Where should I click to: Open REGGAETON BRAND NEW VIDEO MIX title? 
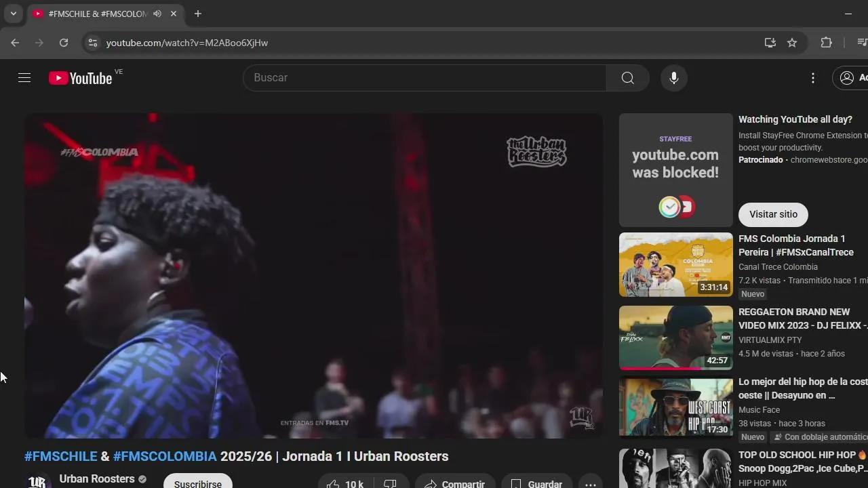pos(803,319)
